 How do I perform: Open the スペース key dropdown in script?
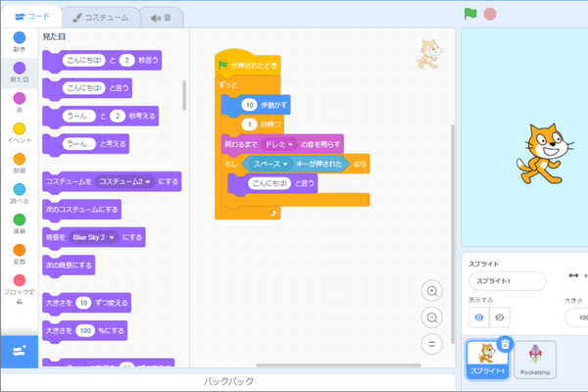coord(270,164)
